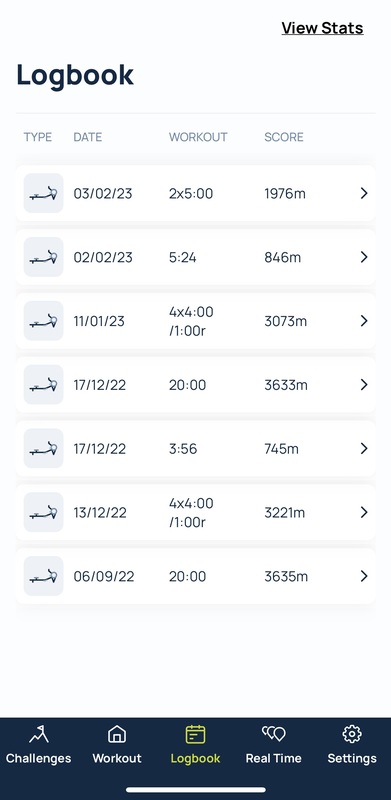Select the 5:24 workout entry

[196, 257]
